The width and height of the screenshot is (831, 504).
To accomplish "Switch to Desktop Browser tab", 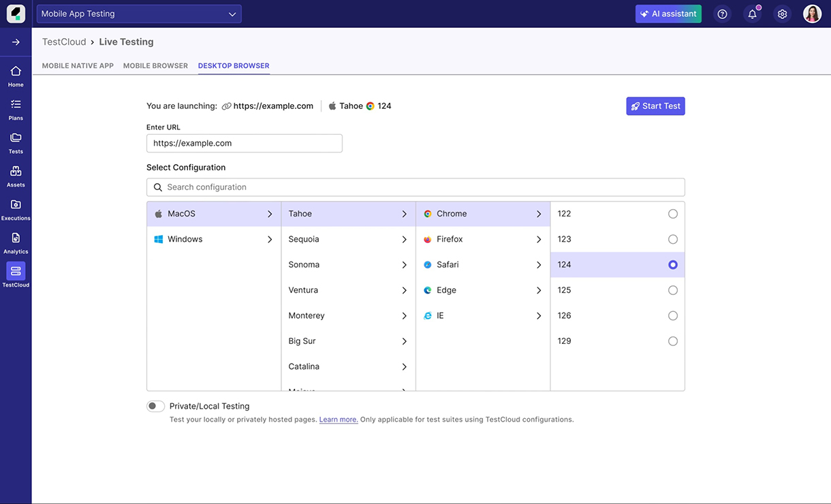I will tap(234, 66).
